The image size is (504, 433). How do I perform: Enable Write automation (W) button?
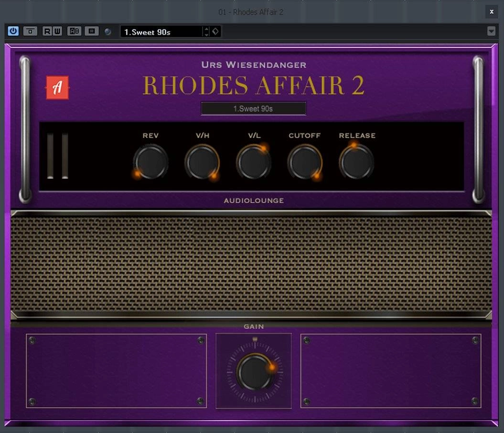[x=57, y=31]
